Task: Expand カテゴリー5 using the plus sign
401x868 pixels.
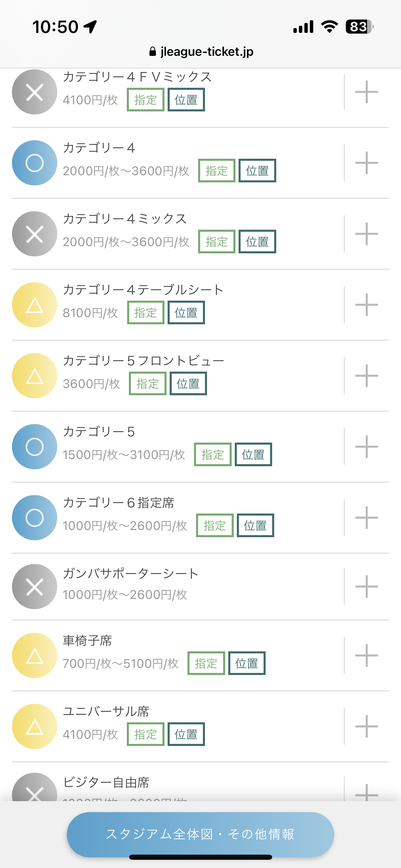Action: coord(366,447)
